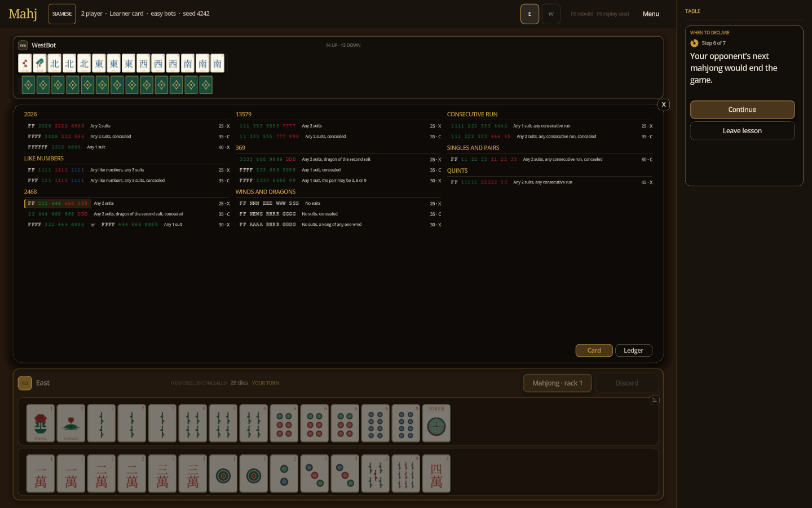Open the Menu in the top bar
The height and width of the screenshot is (508, 812).
tap(651, 14)
